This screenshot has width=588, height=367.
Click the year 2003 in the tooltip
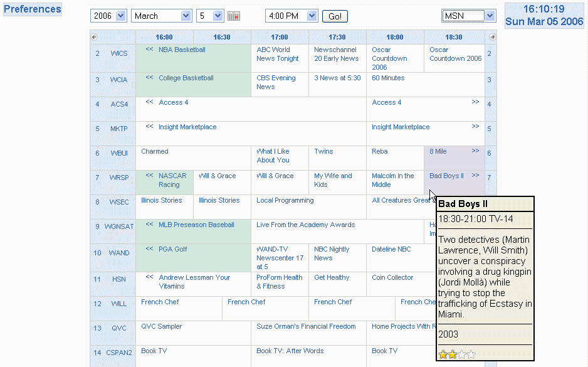pyautogui.click(x=448, y=334)
